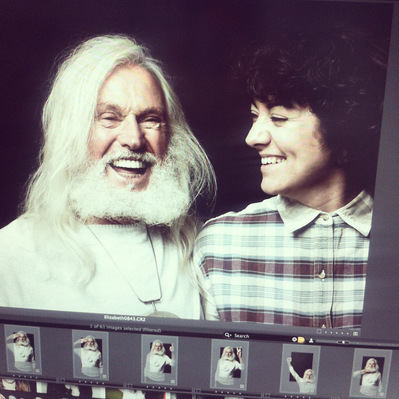Image resolution: width=399 pixels, height=399 pixels.
Task: Open the search magnifier options dropdown
Action: 228,335
